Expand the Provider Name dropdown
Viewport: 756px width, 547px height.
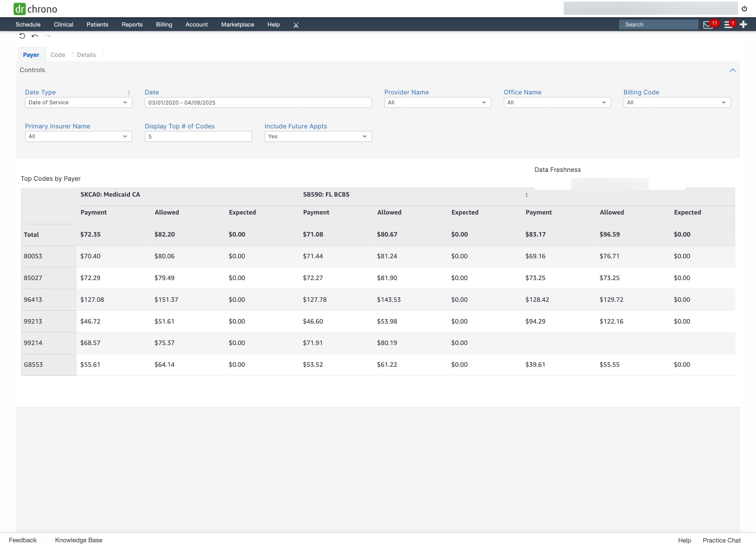pos(437,103)
